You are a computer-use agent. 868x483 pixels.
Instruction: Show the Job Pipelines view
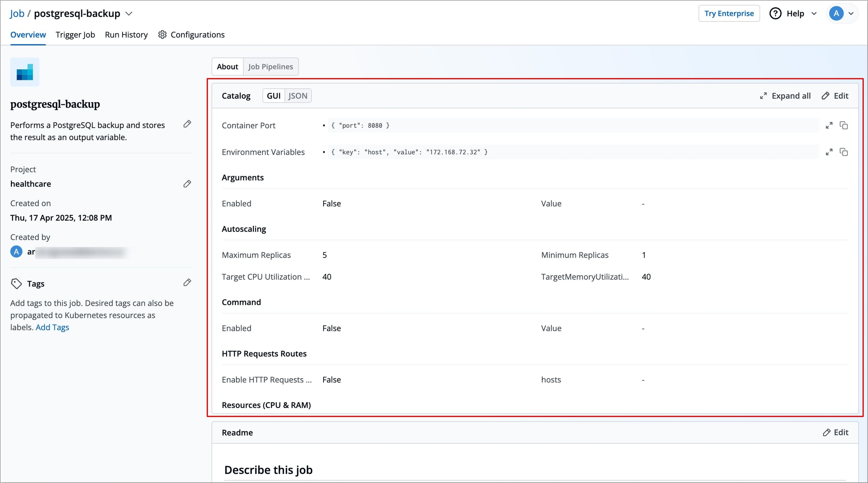point(270,67)
